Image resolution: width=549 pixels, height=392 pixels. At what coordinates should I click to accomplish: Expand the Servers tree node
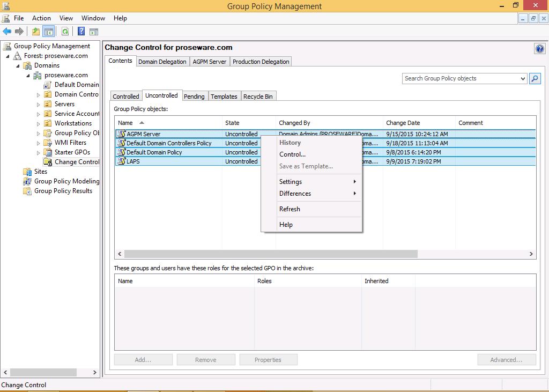pos(39,105)
